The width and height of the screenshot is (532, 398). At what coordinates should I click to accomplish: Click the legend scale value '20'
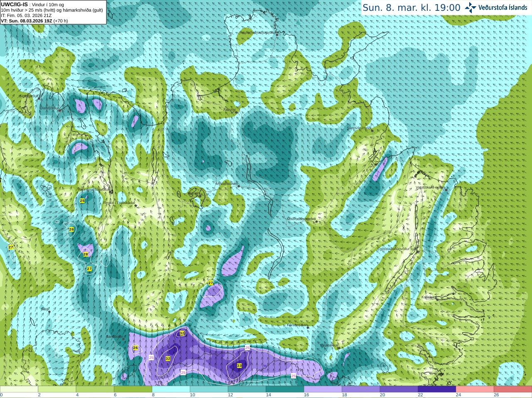pyautogui.click(x=382, y=395)
